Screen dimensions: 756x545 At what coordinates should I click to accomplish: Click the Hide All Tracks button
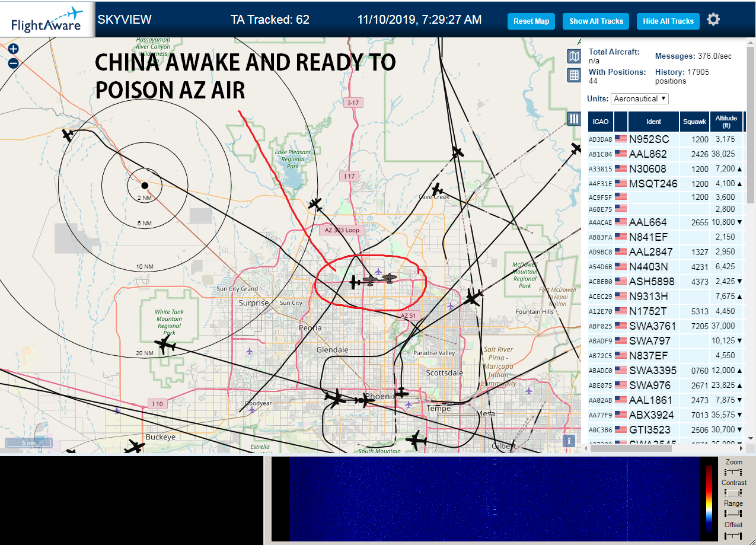[x=668, y=21]
